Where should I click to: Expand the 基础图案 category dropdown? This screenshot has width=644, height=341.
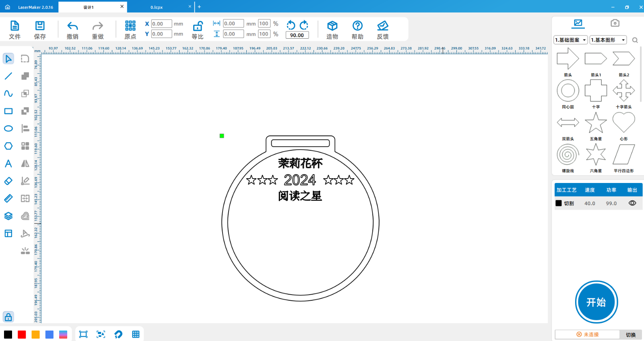click(571, 40)
